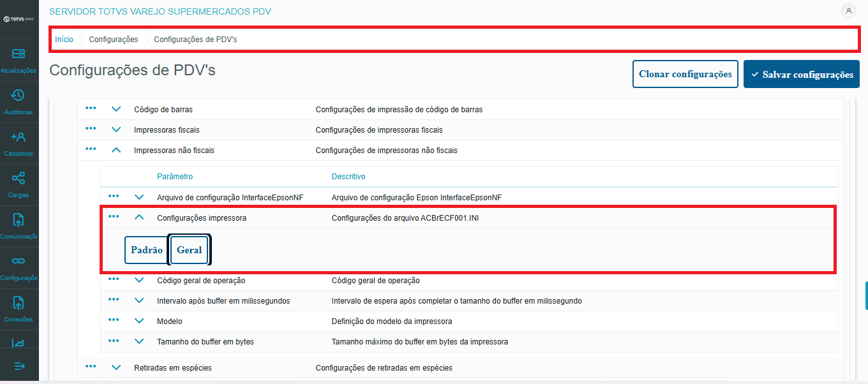This screenshot has height=384, width=868.
Task: Click 'Tamanho máximo do buffer' description
Action: [420, 342]
